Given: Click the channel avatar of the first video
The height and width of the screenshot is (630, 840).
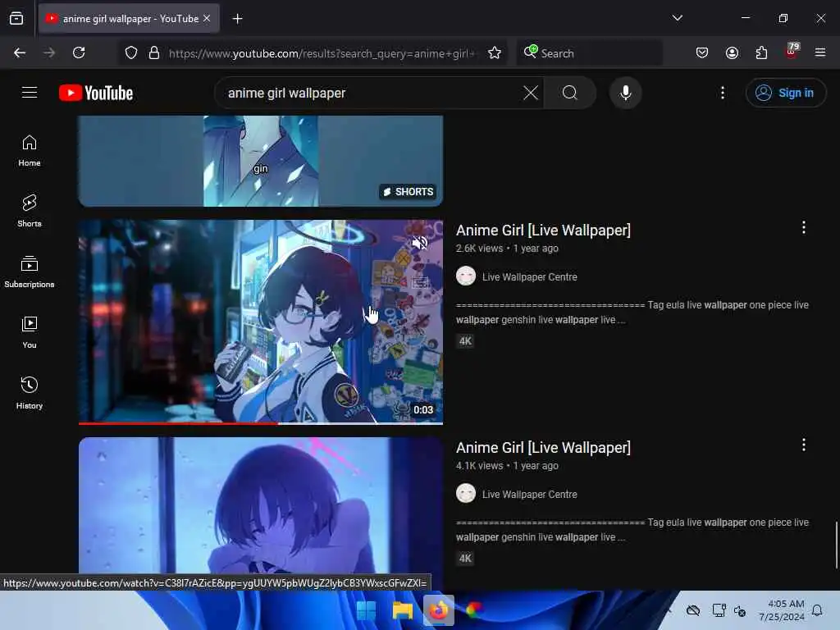Looking at the screenshot, I should click(466, 276).
